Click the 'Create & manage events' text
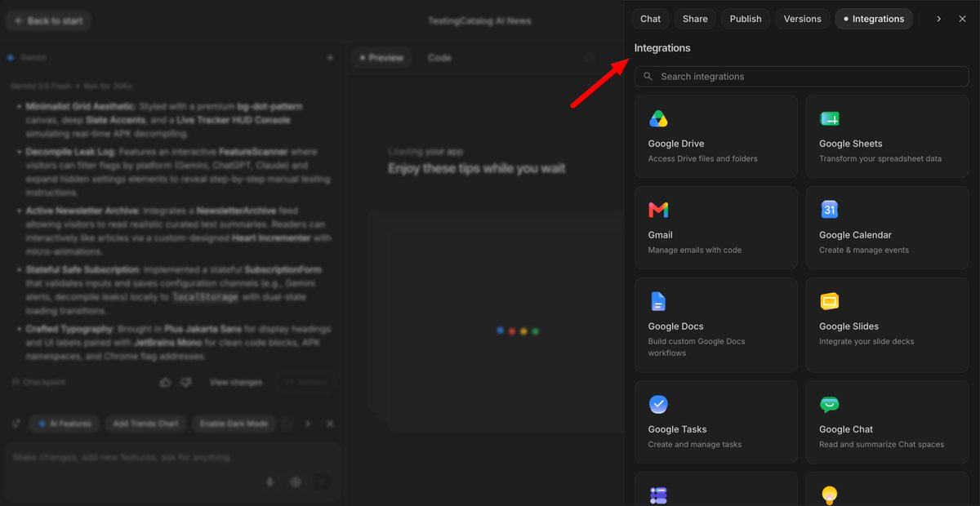The width and height of the screenshot is (980, 506). pyautogui.click(x=864, y=251)
